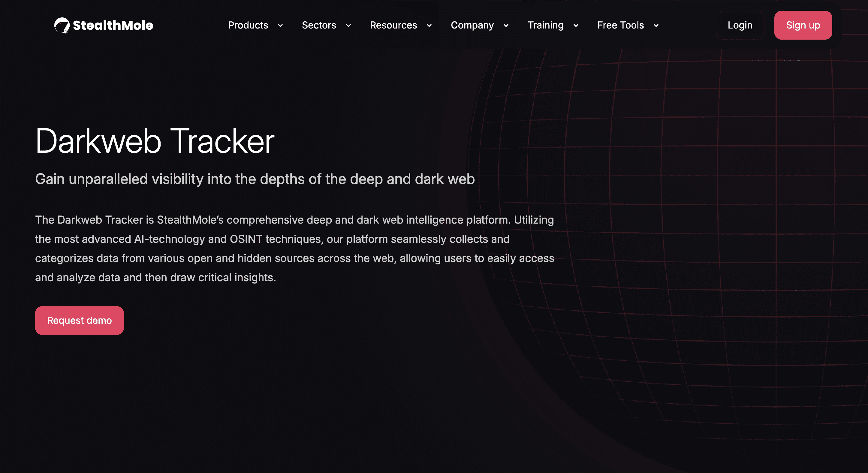The height and width of the screenshot is (473, 868).
Task: Click the Resources navigation item
Action: point(393,25)
